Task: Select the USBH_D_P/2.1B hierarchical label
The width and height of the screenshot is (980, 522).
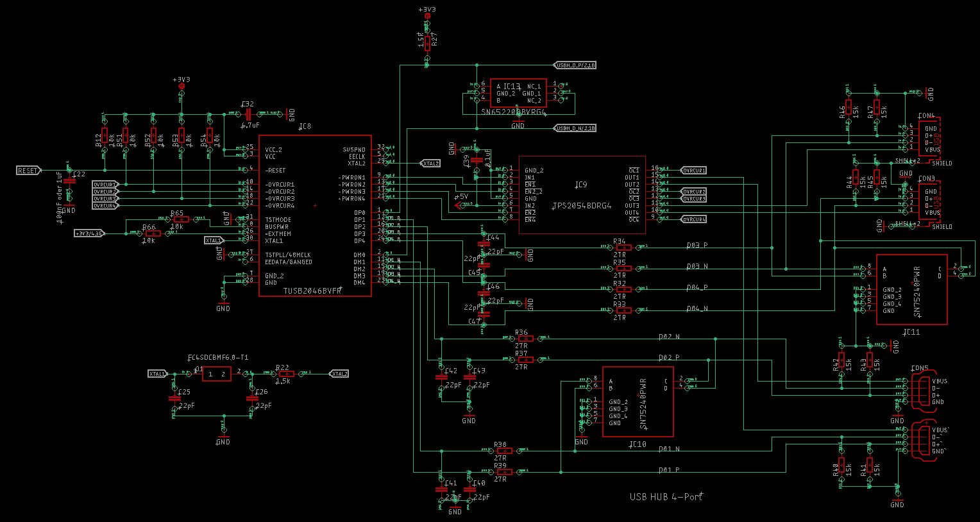Action: pos(575,65)
